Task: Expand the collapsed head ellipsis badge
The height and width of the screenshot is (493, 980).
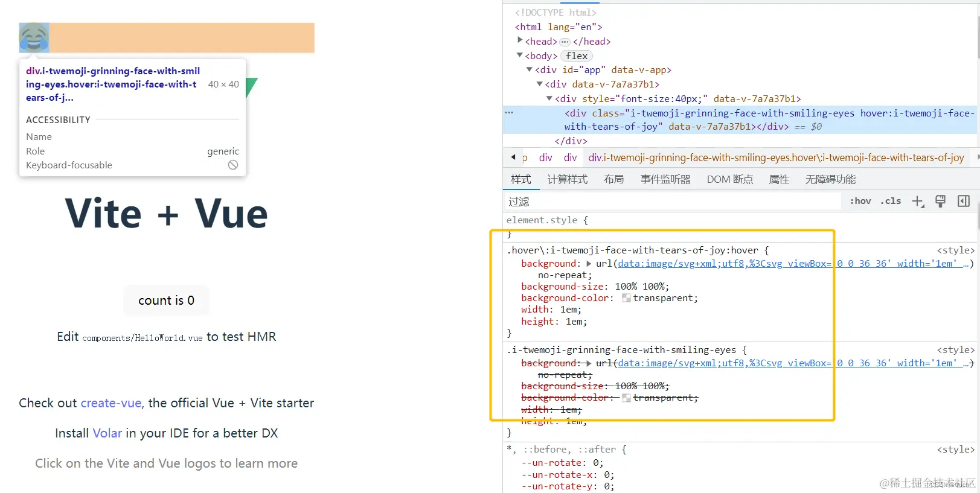Action: 565,42
